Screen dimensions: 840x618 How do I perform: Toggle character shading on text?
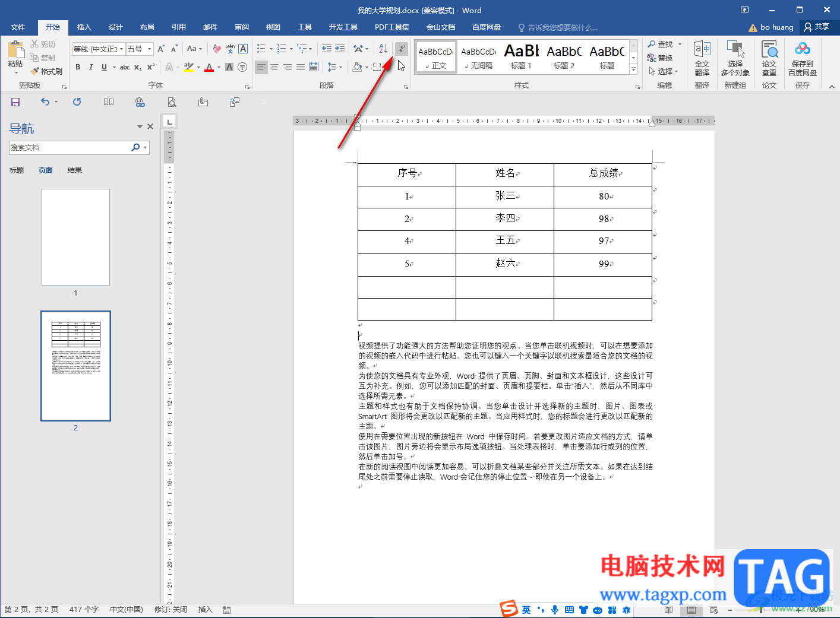click(x=229, y=68)
